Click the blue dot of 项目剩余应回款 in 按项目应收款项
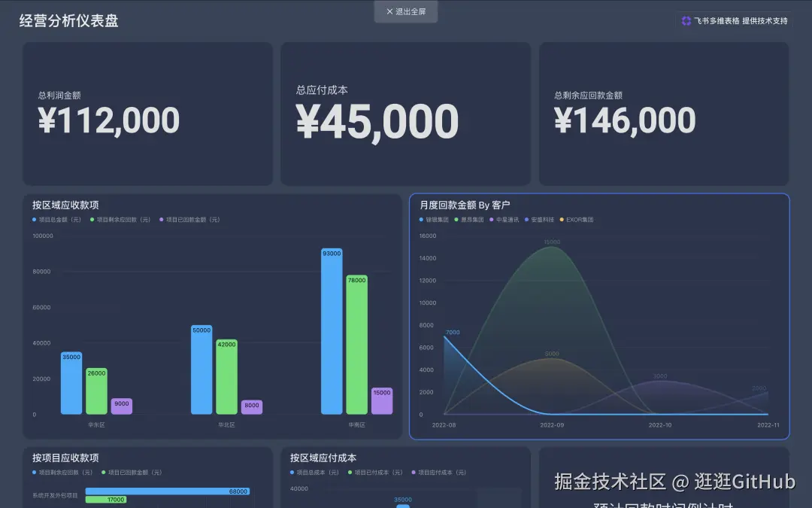The image size is (812, 508). coord(33,472)
